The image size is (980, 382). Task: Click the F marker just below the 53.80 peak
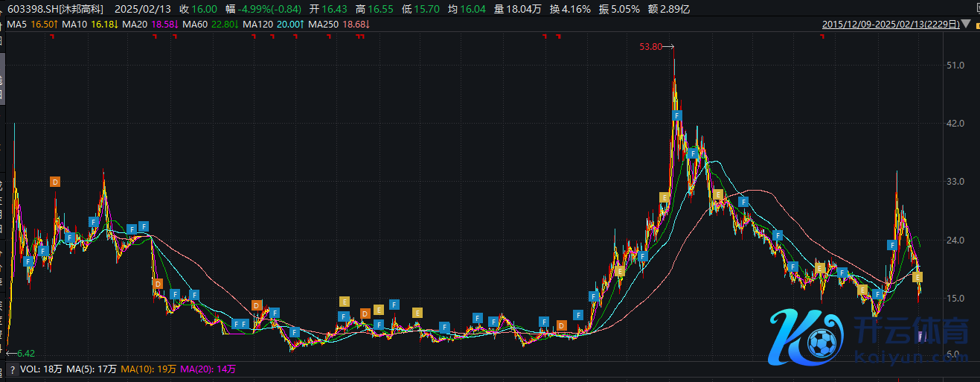pyautogui.click(x=677, y=115)
